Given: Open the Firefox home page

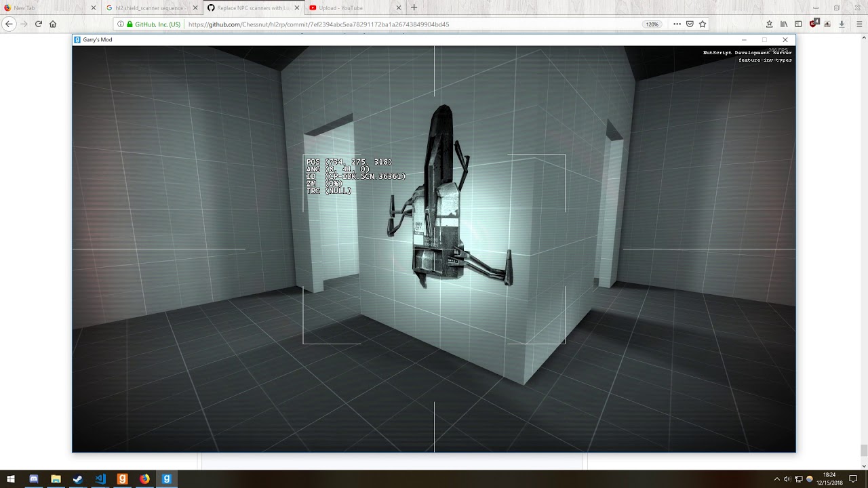Looking at the screenshot, I should (53, 24).
